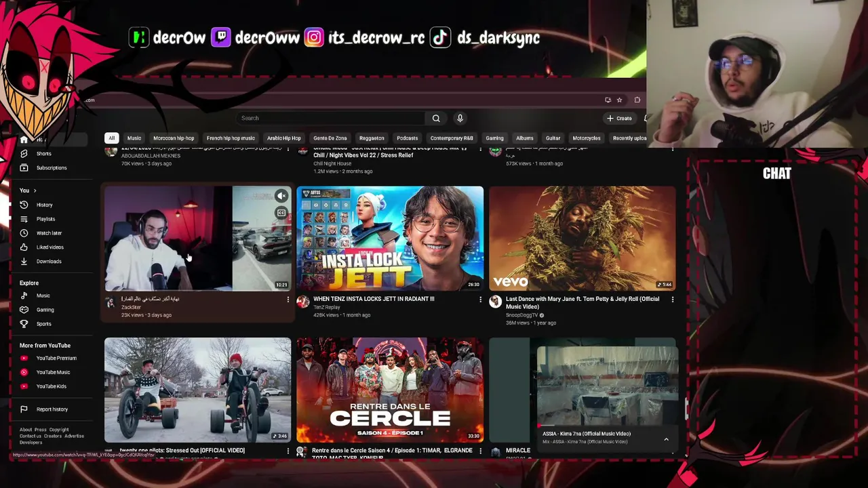Open TenZ Replay channel avatar

[x=302, y=302]
